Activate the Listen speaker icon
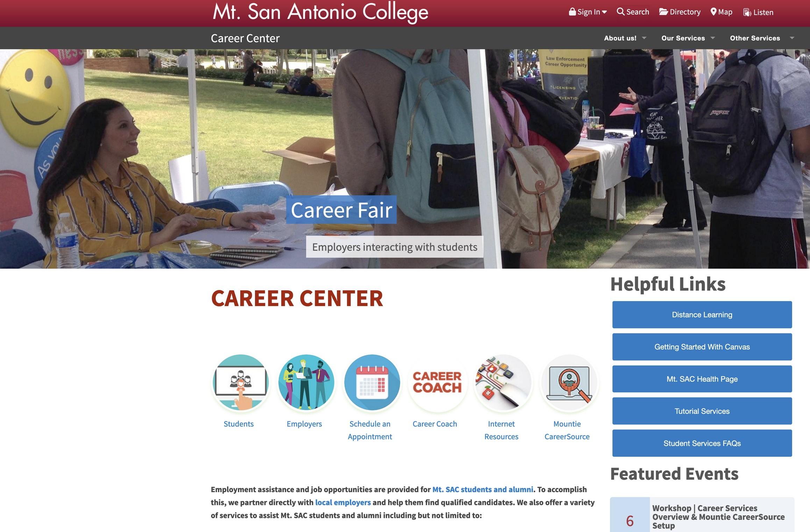The image size is (810, 532). point(747,12)
